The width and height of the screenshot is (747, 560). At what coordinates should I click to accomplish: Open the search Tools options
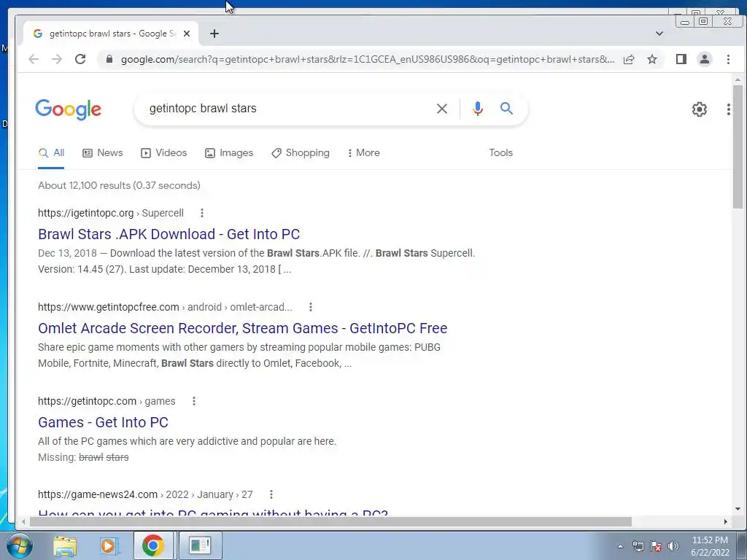pyautogui.click(x=500, y=153)
